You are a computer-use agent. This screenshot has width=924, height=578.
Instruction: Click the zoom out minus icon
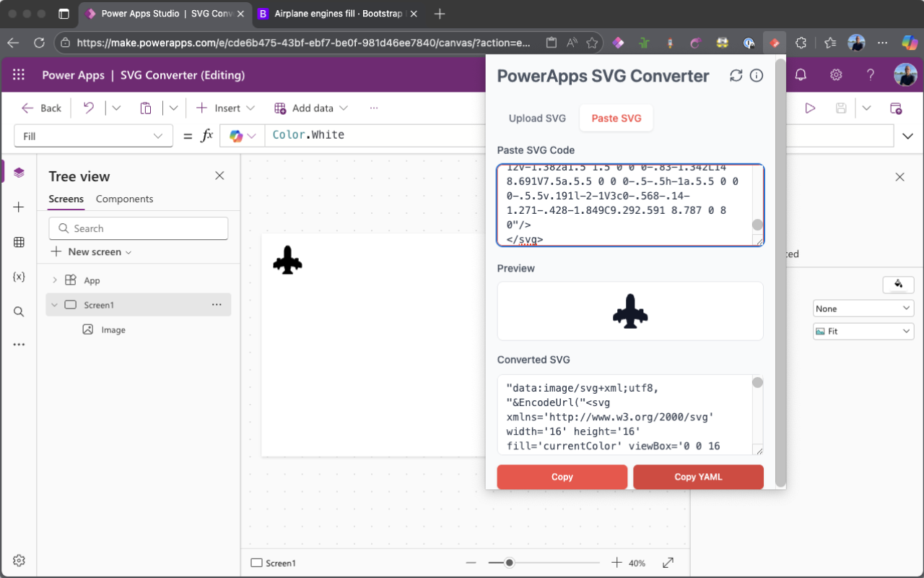pos(471,563)
